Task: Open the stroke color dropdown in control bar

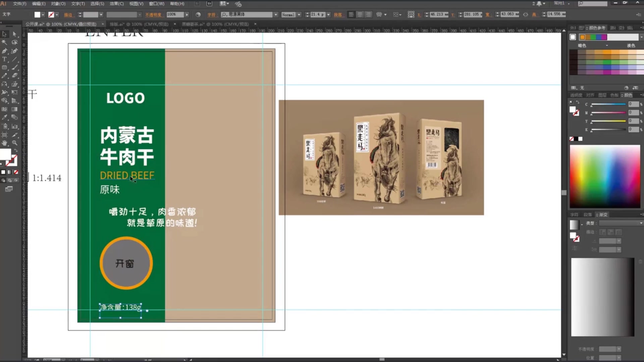Action: 57,15
